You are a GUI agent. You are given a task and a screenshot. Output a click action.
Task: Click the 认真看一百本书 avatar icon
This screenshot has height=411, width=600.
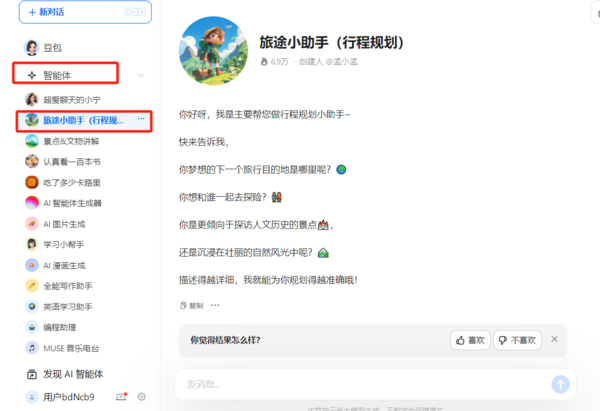pyautogui.click(x=32, y=161)
